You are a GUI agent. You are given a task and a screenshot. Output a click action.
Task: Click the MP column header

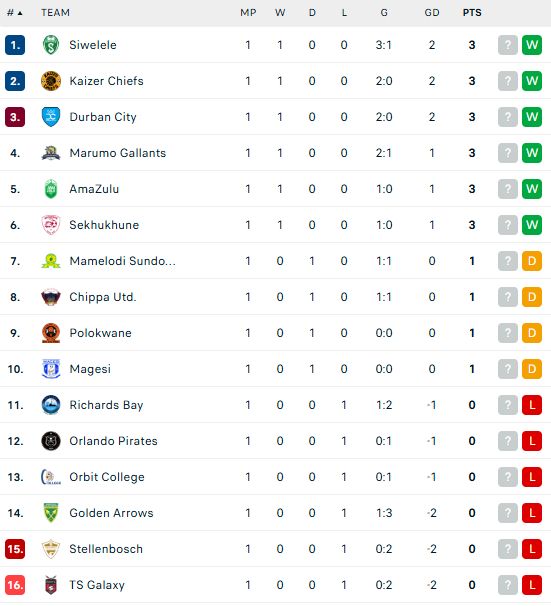[x=248, y=13]
